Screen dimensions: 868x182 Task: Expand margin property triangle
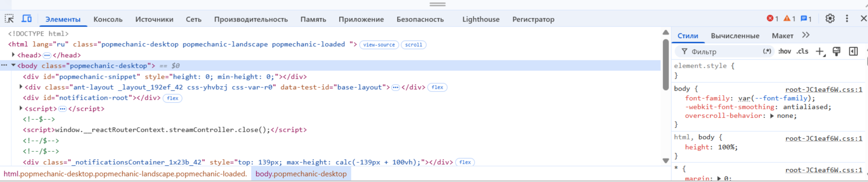(x=719, y=178)
